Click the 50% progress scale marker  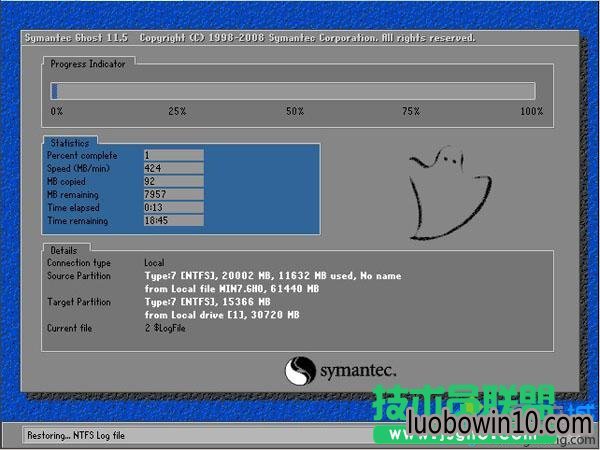[x=295, y=111]
